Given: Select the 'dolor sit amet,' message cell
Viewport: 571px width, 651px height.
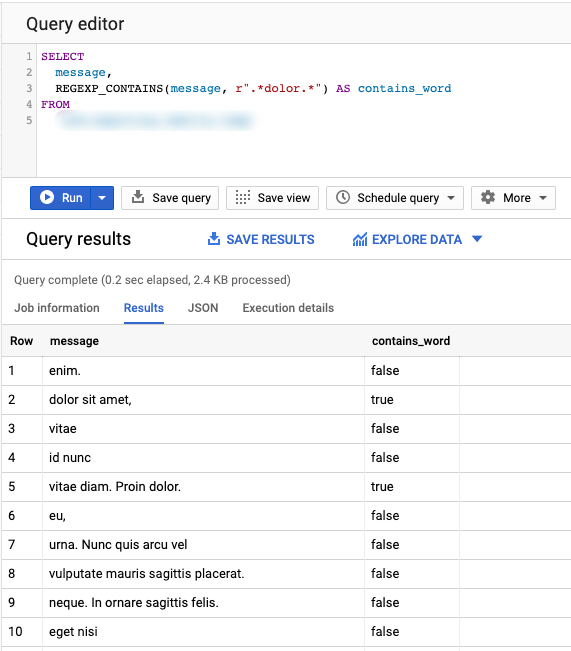Looking at the screenshot, I should pyautogui.click(x=203, y=400).
